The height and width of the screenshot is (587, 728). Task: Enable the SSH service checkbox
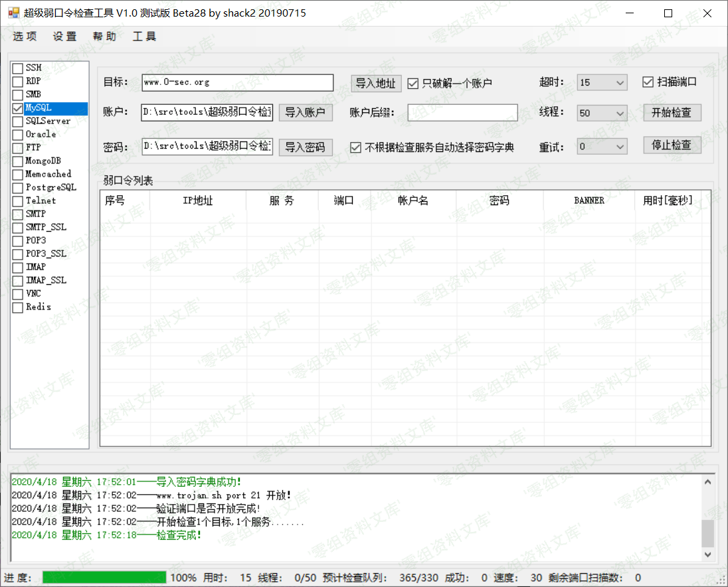[x=18, y=68]
